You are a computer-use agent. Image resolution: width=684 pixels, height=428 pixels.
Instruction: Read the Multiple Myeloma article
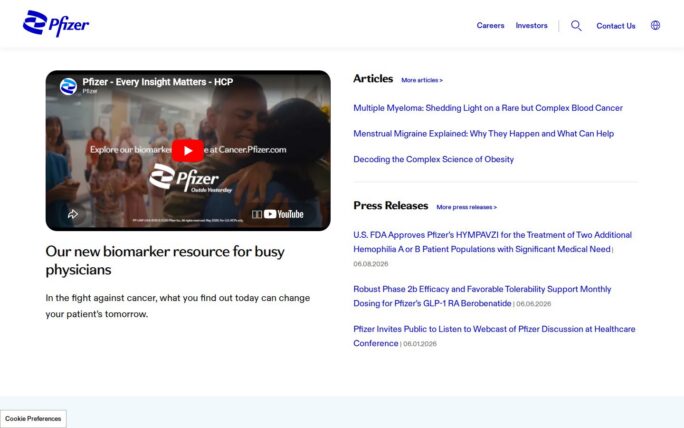coord(488,108)
